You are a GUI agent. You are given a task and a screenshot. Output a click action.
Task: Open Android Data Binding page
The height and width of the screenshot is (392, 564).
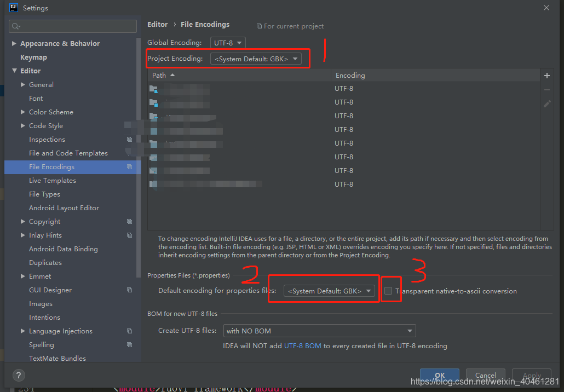point(64,249)
